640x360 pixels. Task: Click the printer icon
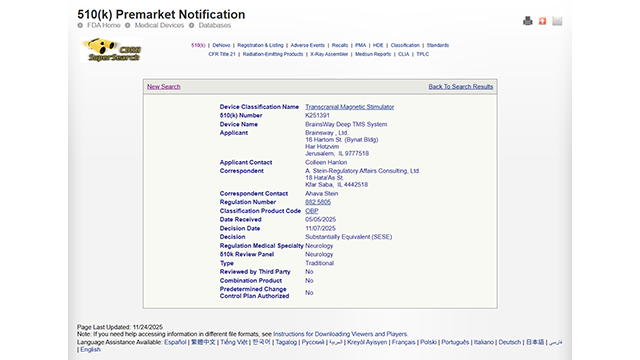(527, 21)
